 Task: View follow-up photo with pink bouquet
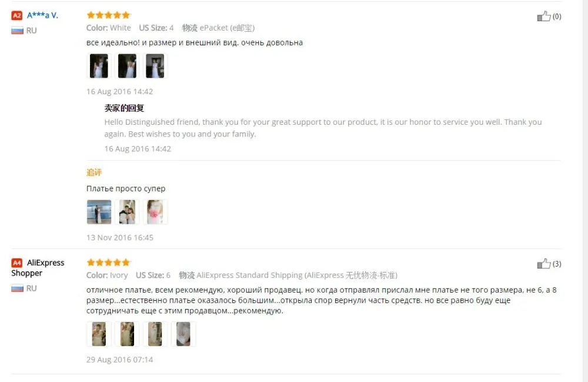tap(155, 212)
